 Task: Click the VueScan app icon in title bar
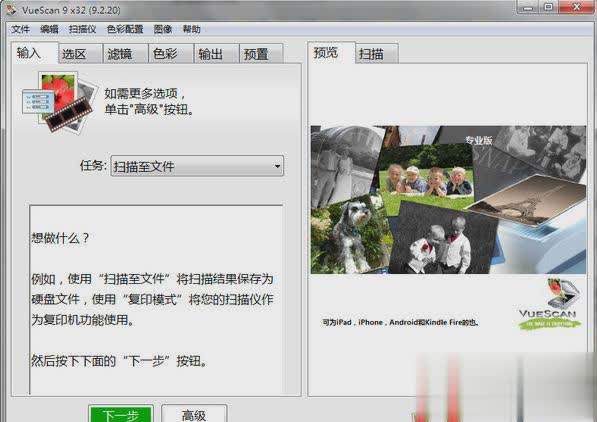point(11,10)
